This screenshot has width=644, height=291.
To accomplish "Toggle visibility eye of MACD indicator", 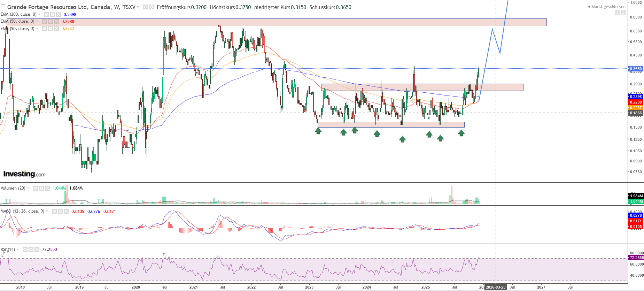I will click(x=54, y=211).
